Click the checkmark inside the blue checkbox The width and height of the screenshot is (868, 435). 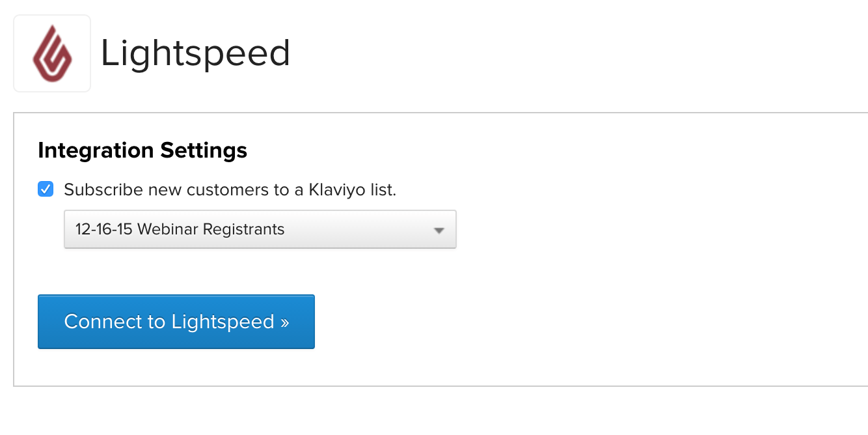click(46, 189)
